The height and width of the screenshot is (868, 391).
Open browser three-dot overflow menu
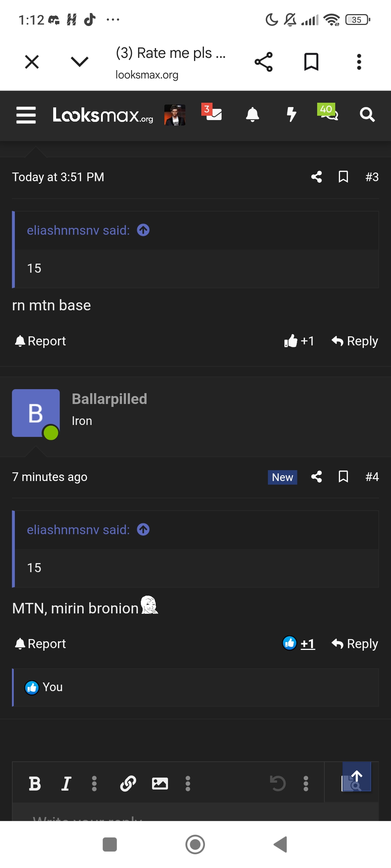(359, 62)
